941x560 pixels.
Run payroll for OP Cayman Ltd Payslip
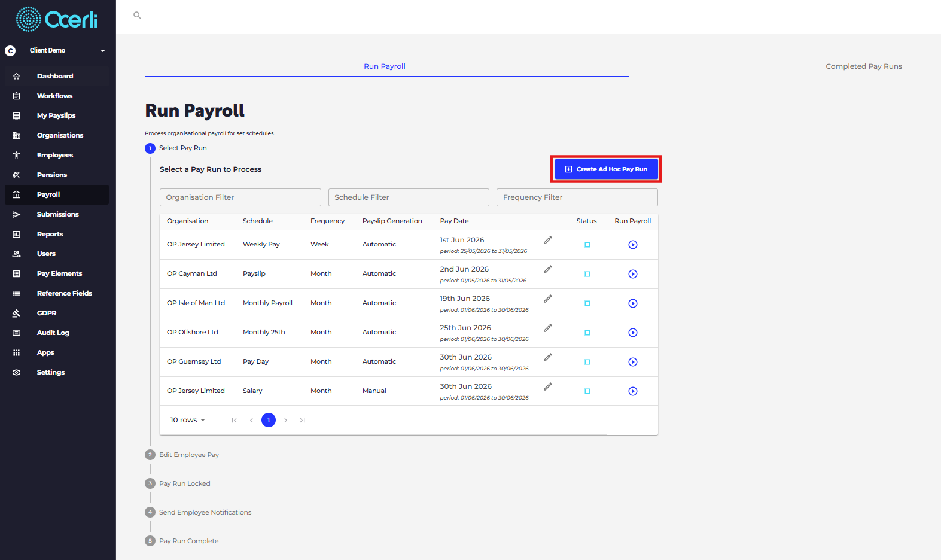tap(633, 274)
